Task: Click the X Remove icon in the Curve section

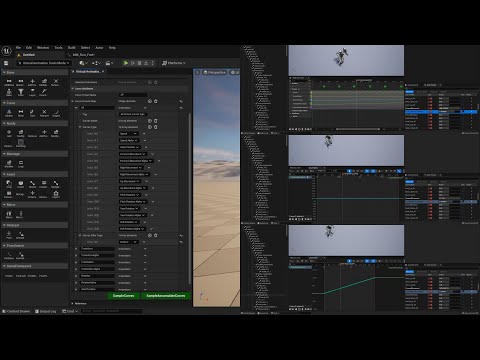Action: (x=44, y=113)
